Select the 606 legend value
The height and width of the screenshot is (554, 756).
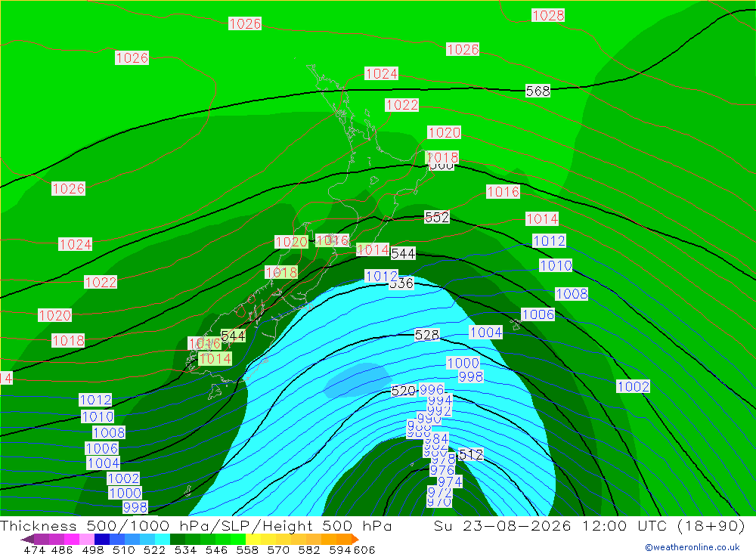[x=364, y=549]
